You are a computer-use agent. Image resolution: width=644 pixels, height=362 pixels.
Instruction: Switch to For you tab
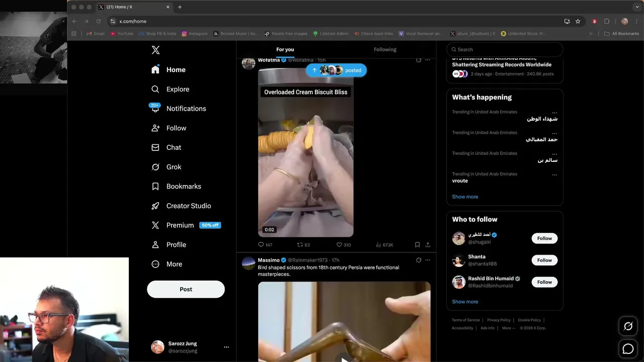click(285, 49)
